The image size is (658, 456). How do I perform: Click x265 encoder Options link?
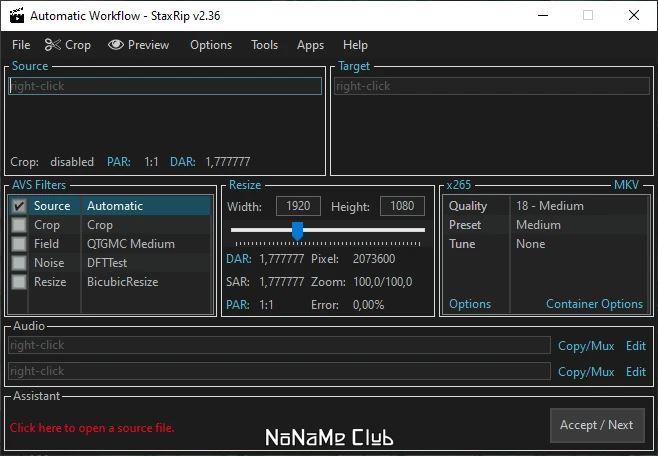[470, 304]
